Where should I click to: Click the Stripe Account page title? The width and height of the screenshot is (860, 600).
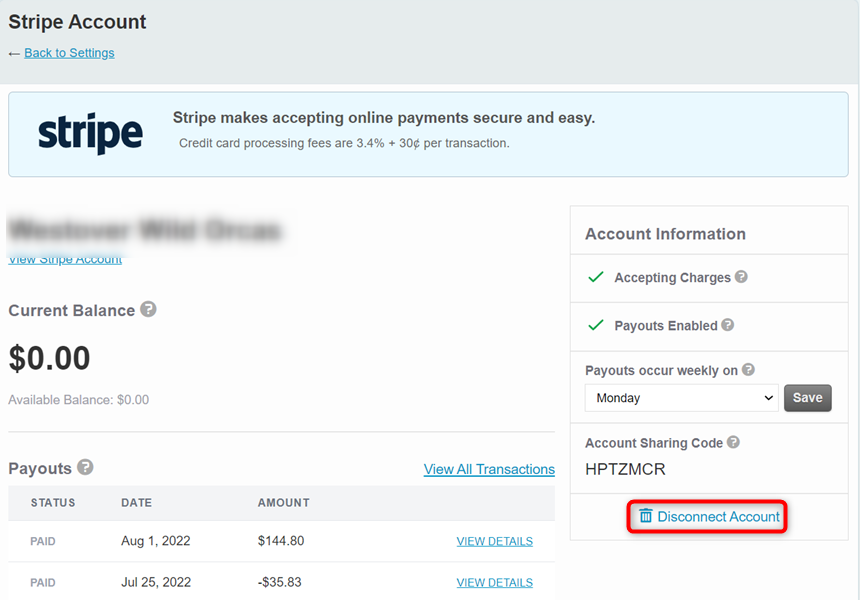[x=77, y=22]
